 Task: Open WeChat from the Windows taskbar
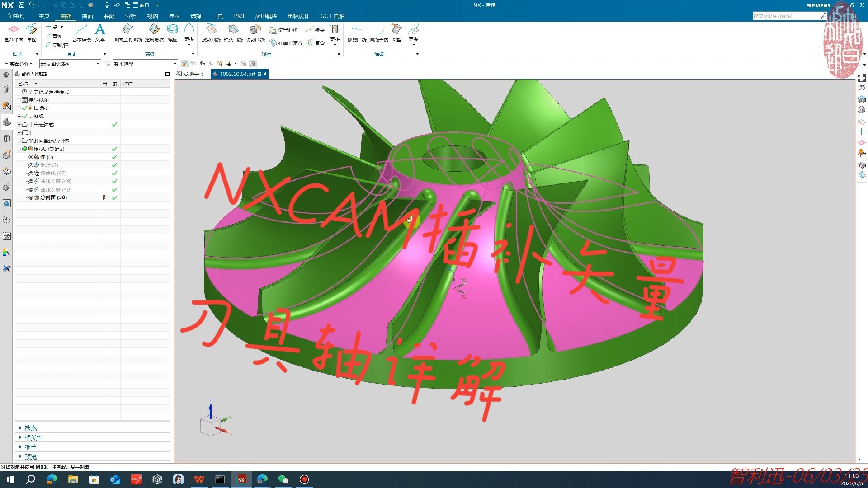[x=283, y=479]
